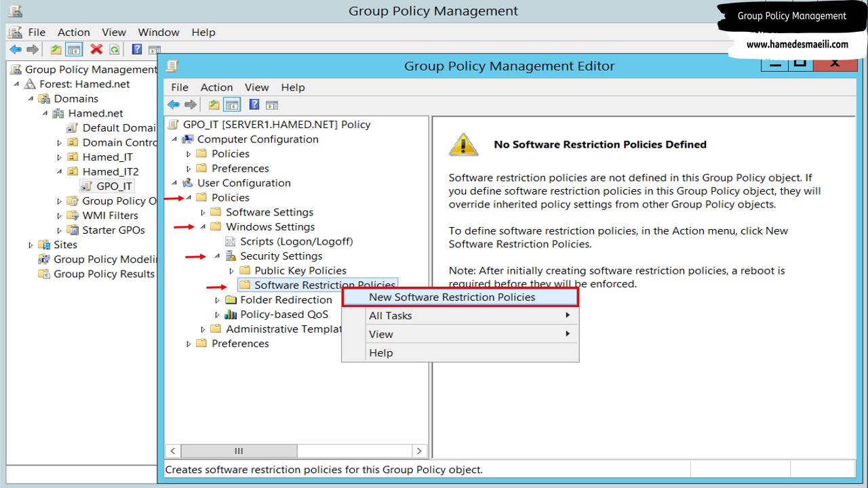Click Help icon in Group Policy Management toolbar
This screenshot has width=868, height=488.
[x=137, y=49]
